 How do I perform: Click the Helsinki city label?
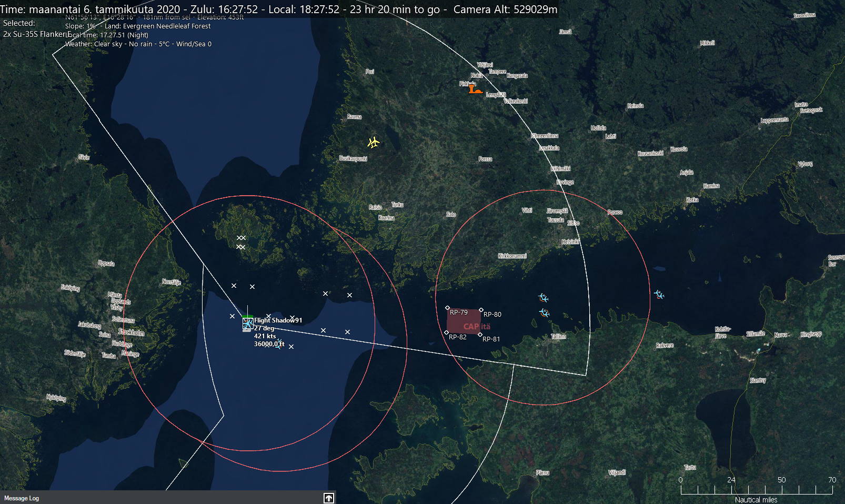click(570, 242)
